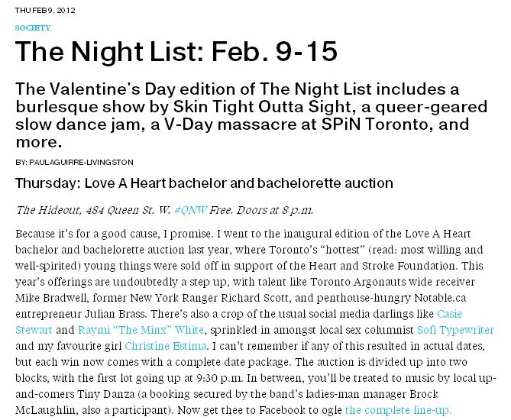
Task: Follow the #QNW hashtag link
Action: pos(190,210)
